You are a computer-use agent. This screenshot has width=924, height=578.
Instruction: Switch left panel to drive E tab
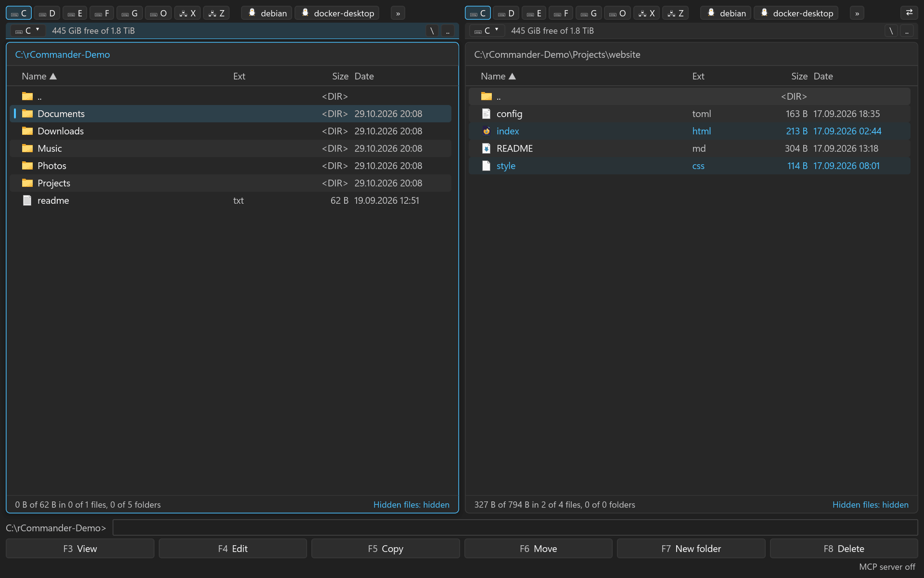tap(75, 13)
